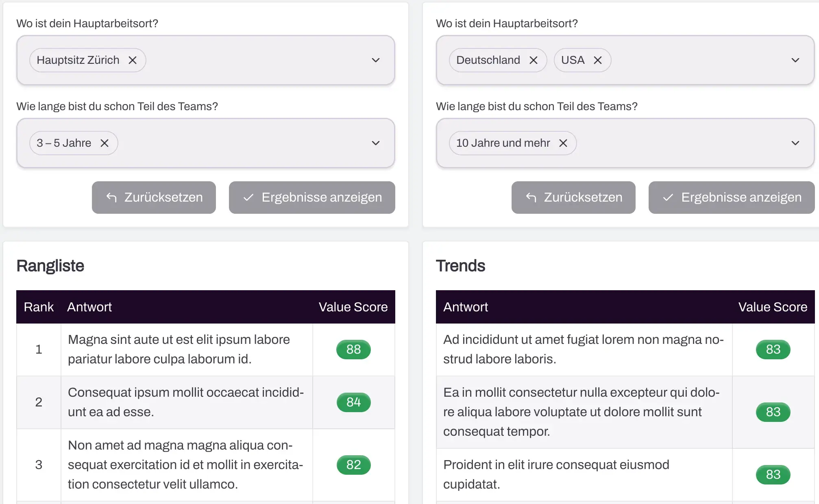Select the row starting with "Magna sint aute"
This screenshot has width=819, height=504.
(179, 350)
